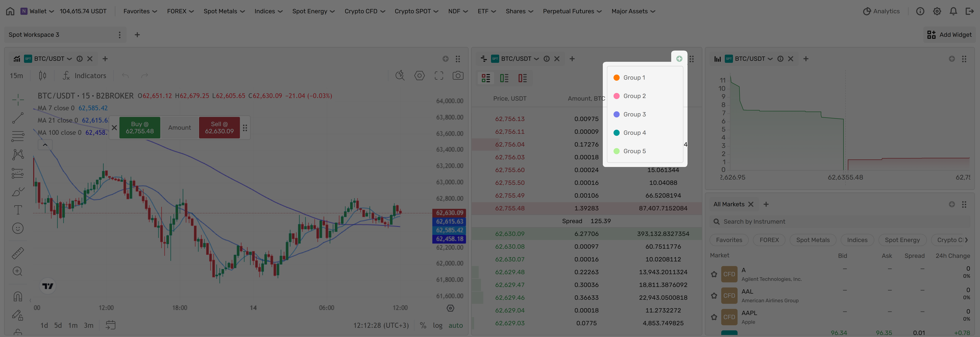Choose Group 3 purple color
The width and height of the screenshot is (980, 337).
click(x=645, y=115)
